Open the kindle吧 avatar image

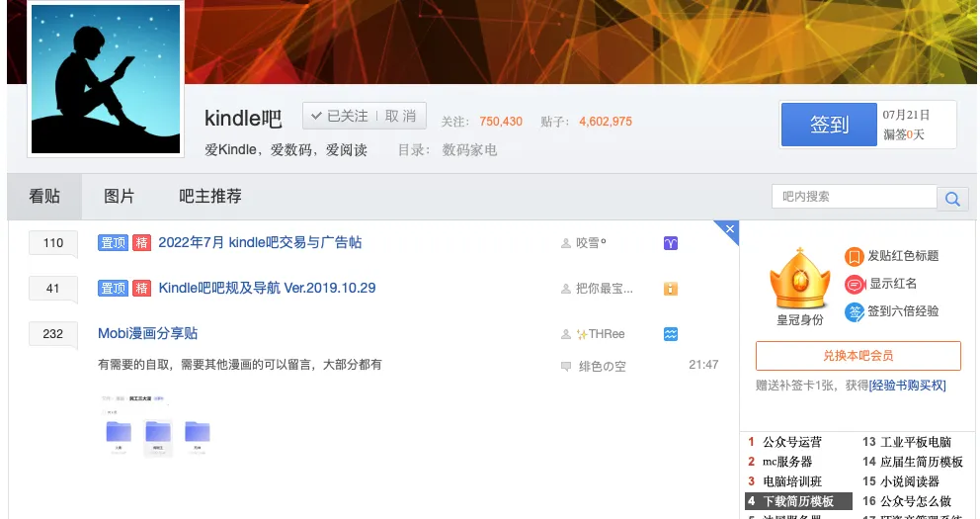(x=106, y=79)
